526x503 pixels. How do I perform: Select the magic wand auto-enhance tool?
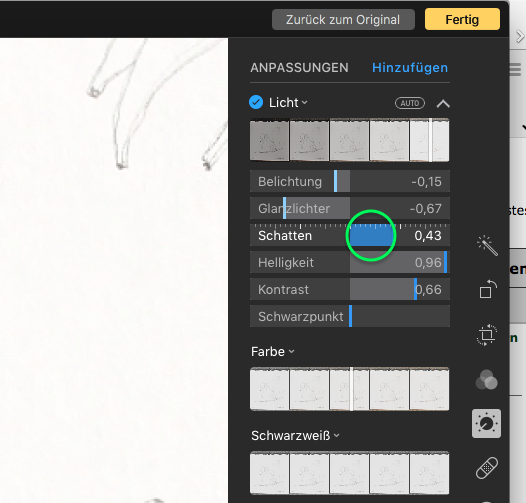[487, 246]
